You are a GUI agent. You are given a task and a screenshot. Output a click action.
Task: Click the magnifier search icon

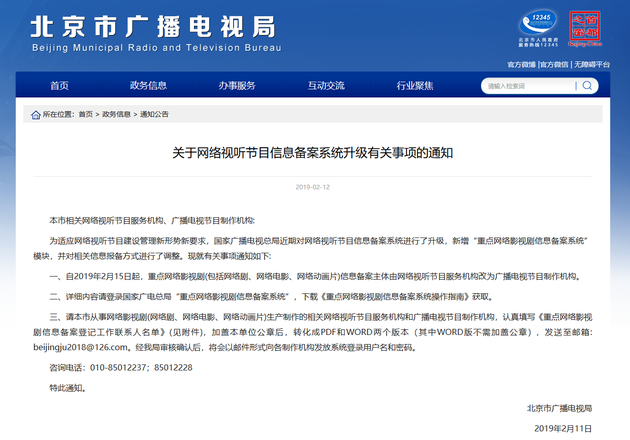[587, 86]
